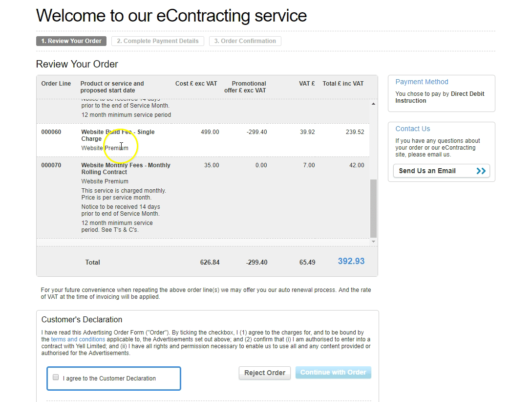Tick the Customer Declaration agreement checkbox
This screenshot has width=532, height=402.
pyautogui.click(x=56, y=377)
